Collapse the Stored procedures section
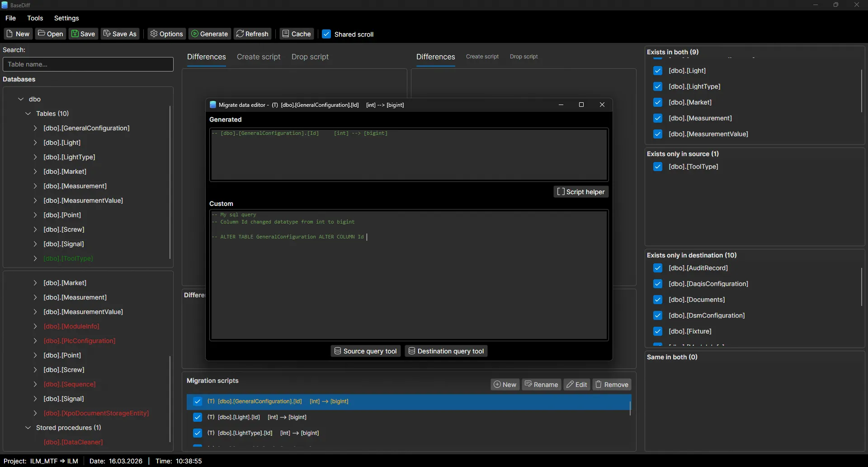868x467 pixels. (28, 427)
